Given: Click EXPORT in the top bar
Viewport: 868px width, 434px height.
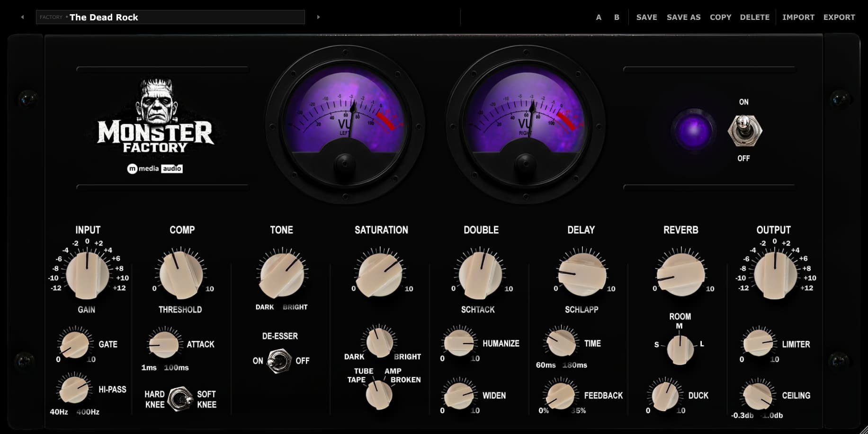Looking at the screenshot, I should (839, 17).
